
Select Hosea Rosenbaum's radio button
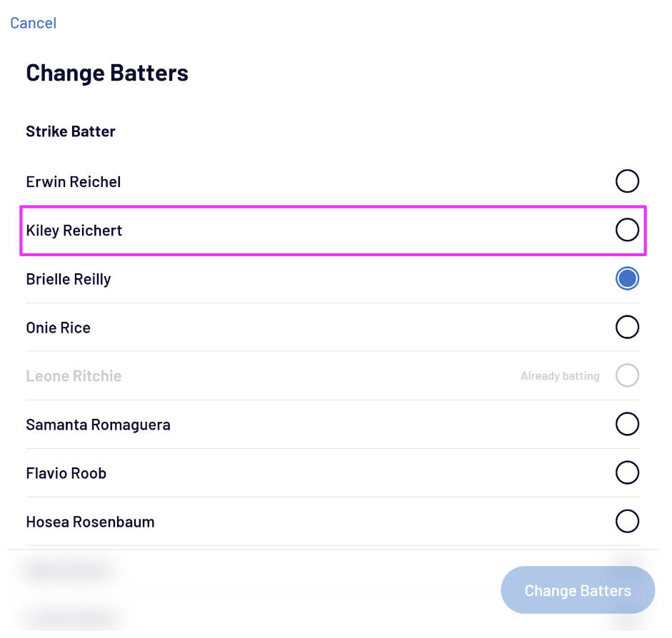(x=627, y=521)
